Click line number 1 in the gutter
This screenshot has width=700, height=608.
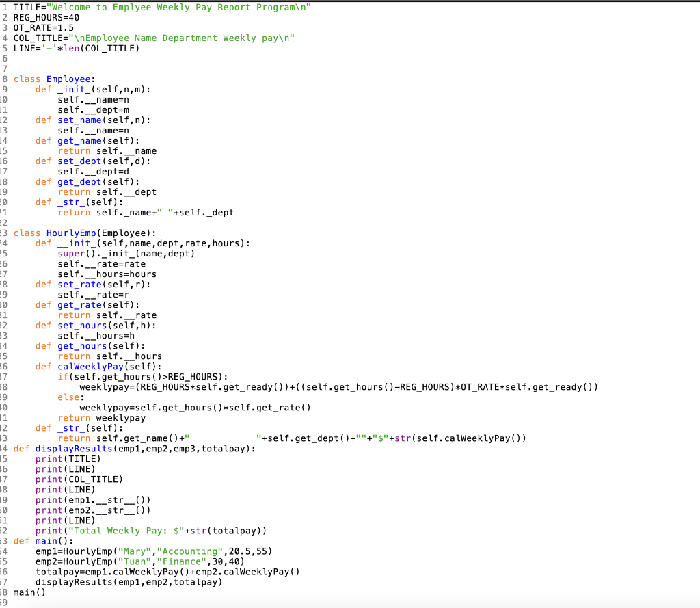[x=6, y=7]
